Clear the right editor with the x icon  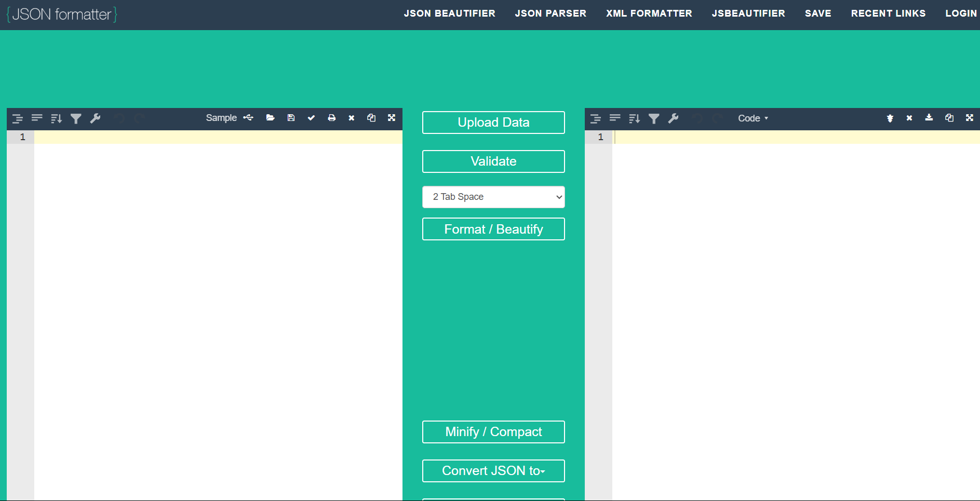pos(909,118)
